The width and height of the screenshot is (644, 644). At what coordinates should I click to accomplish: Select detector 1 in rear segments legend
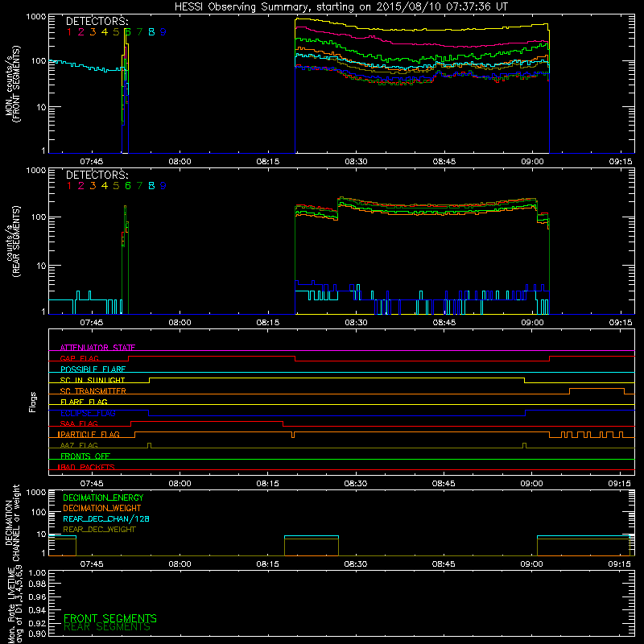tap(69, 186)
